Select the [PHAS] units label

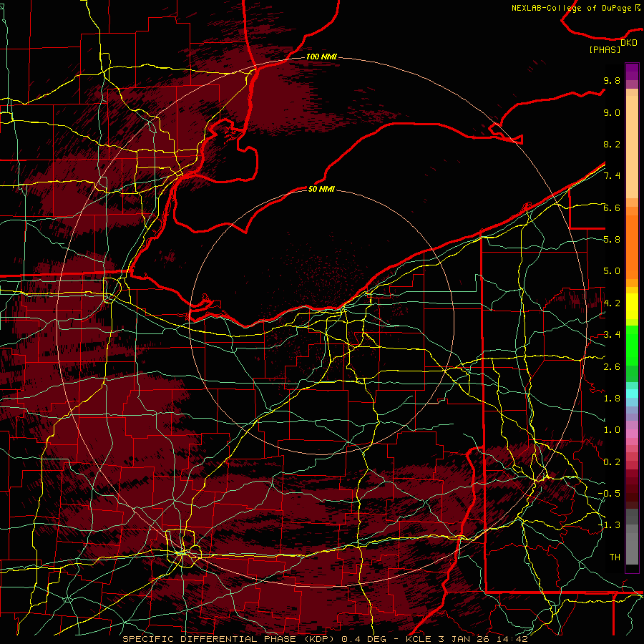pos(605,49)
